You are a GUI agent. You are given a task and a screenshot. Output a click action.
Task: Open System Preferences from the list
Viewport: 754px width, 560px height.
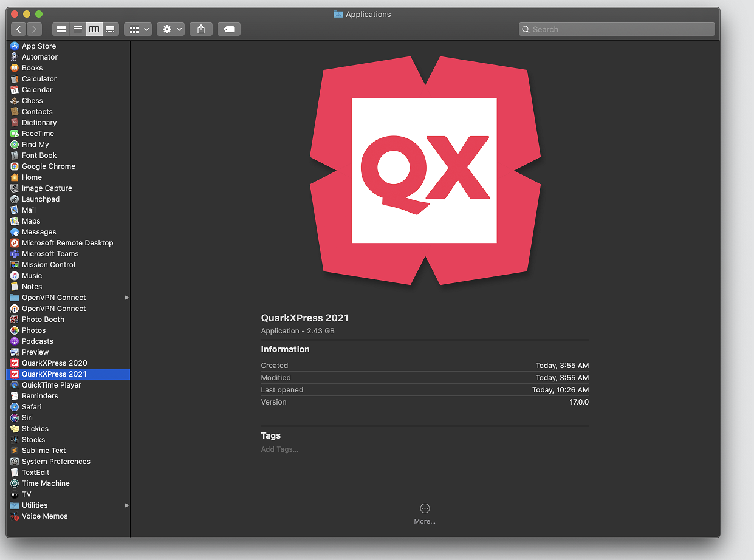[x=55, y=461]
